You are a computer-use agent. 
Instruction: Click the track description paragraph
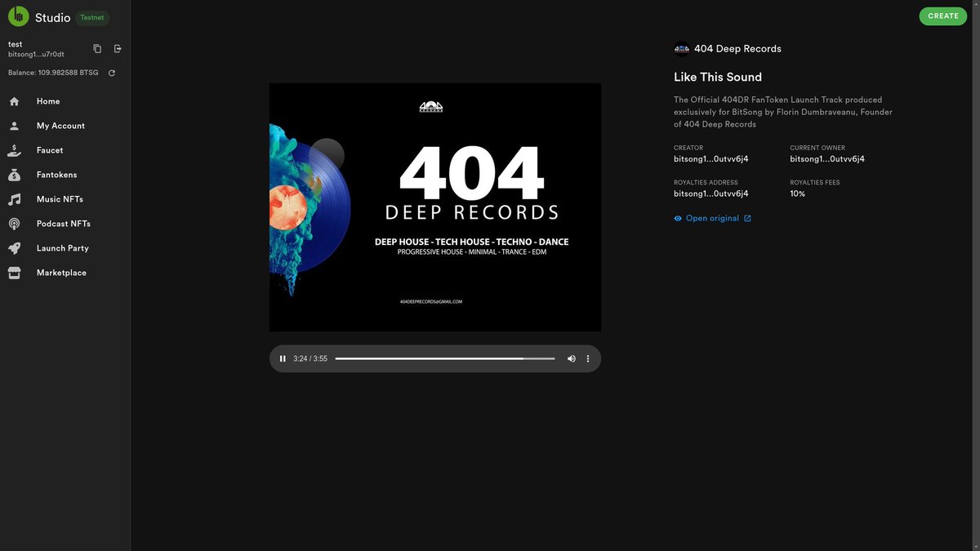(x=783, y=112)
